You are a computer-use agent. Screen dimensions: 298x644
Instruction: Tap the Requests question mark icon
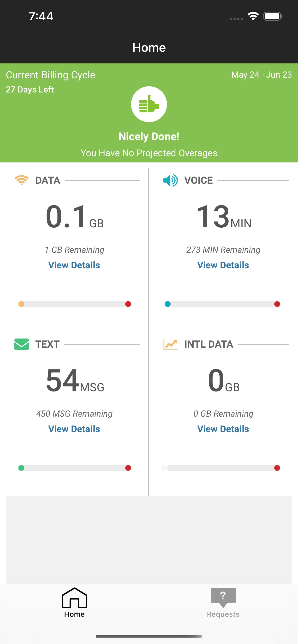click(x=223, y=597)
